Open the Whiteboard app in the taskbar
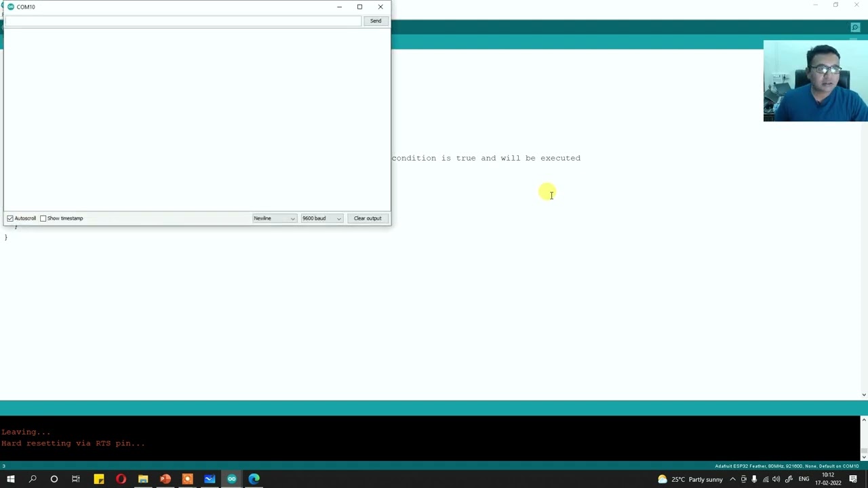Viewport: 868px width, 488px height. (x=210, y=479)
